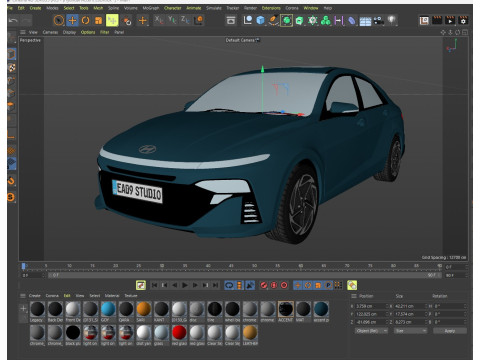Click the Apply button in coordinates
Viewport: 480px width, 360px height.
coord(450,331)
